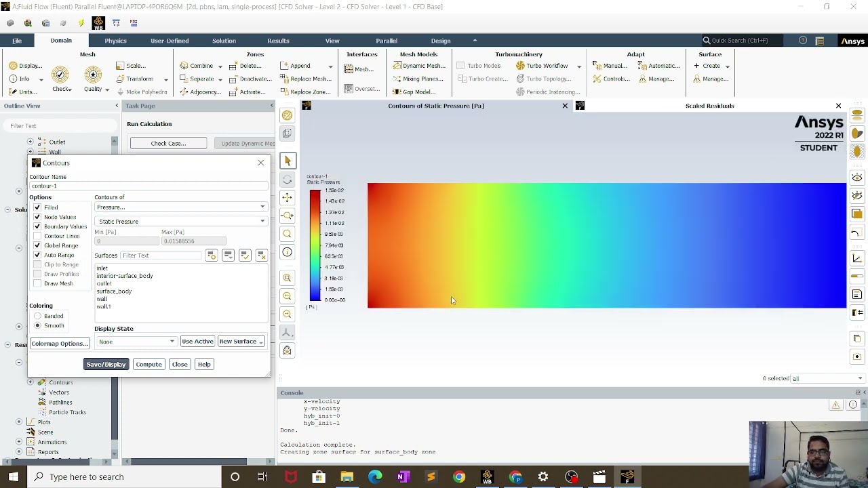Click the probe info tool
This screenshot has width=868, height=488.
tap(287, 252)
